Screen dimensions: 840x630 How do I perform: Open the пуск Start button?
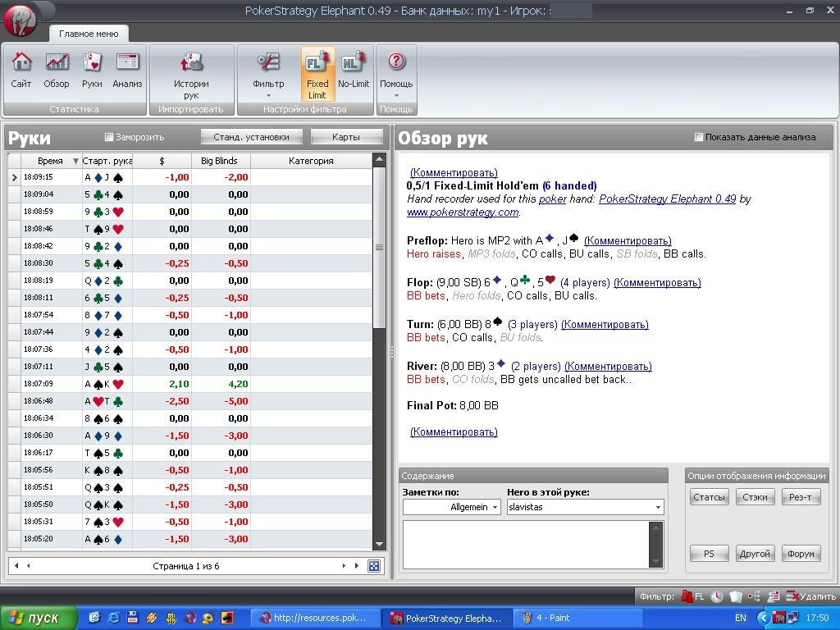coord(38,618)
